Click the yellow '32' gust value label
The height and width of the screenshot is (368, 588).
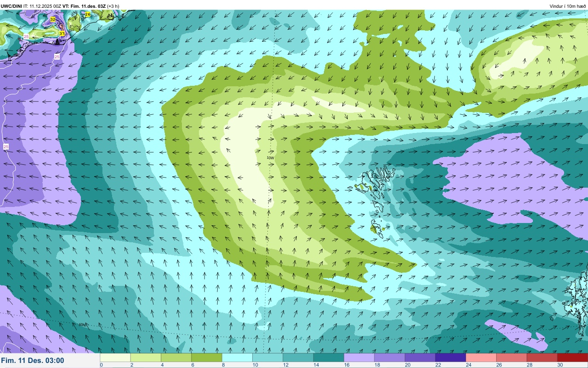coord(53,19)
